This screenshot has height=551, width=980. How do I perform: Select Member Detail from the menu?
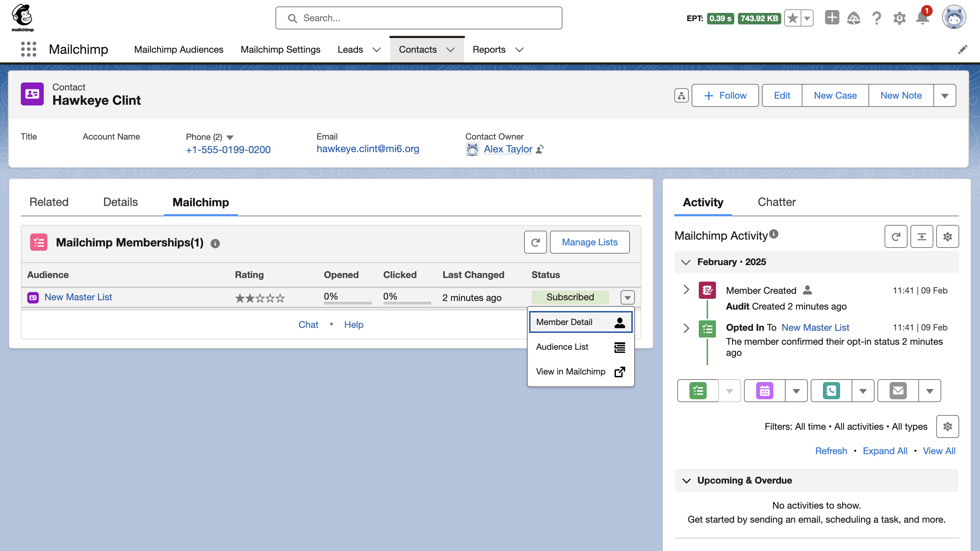580,322
